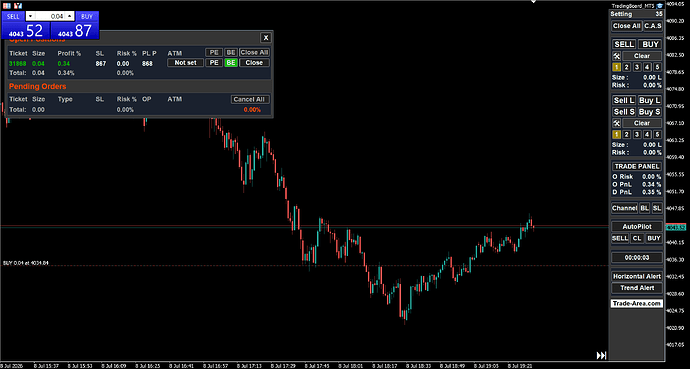The width and height of the screenshot is (690, 369).
Task: Open the Setting header of TradingBoard
Action: pyautogui.click(x=636, y=14)
